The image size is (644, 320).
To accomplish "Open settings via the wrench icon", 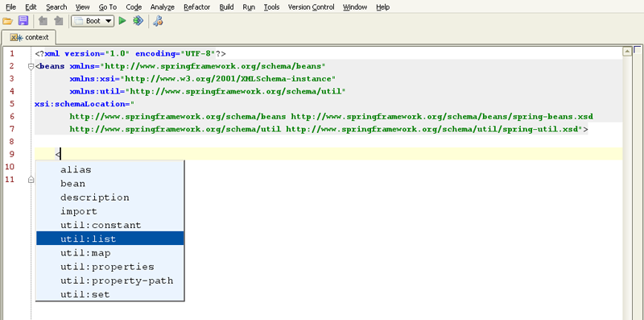I will click(158, 21).
